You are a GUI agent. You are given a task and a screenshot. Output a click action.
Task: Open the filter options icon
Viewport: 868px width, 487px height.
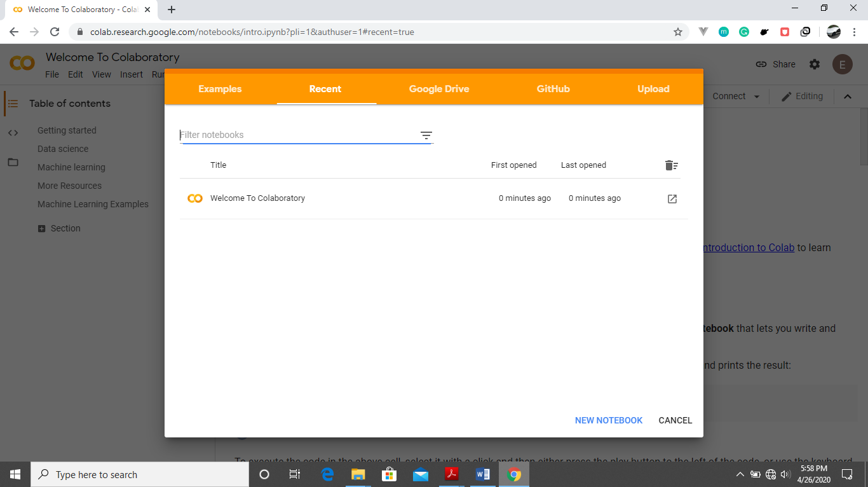click(426, 135)
